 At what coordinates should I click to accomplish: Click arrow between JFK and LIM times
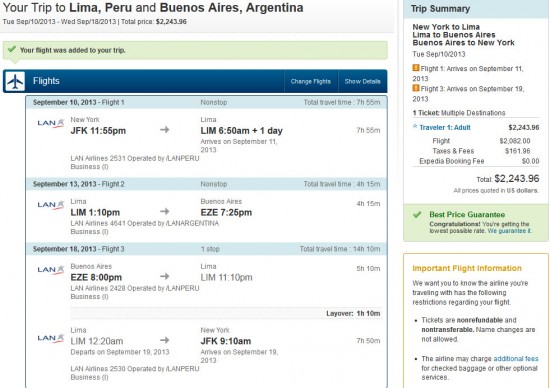[165, 130]
